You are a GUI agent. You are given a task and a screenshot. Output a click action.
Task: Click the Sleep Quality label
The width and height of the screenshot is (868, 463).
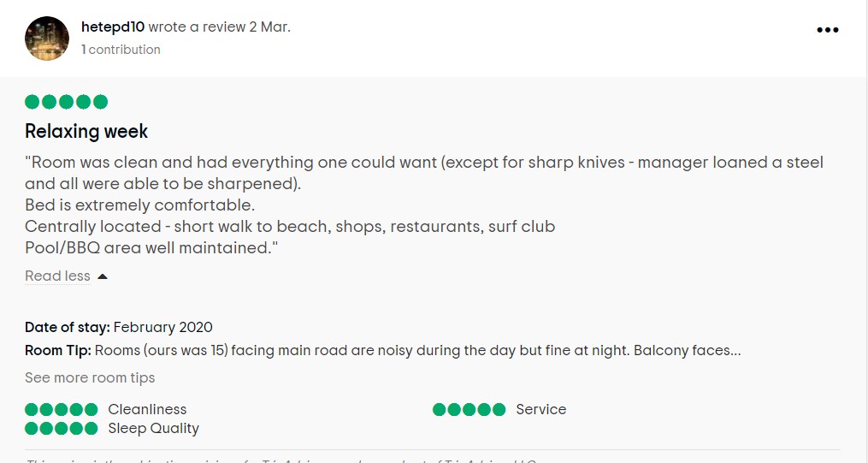pyautogui.click(x=153, y=428)
